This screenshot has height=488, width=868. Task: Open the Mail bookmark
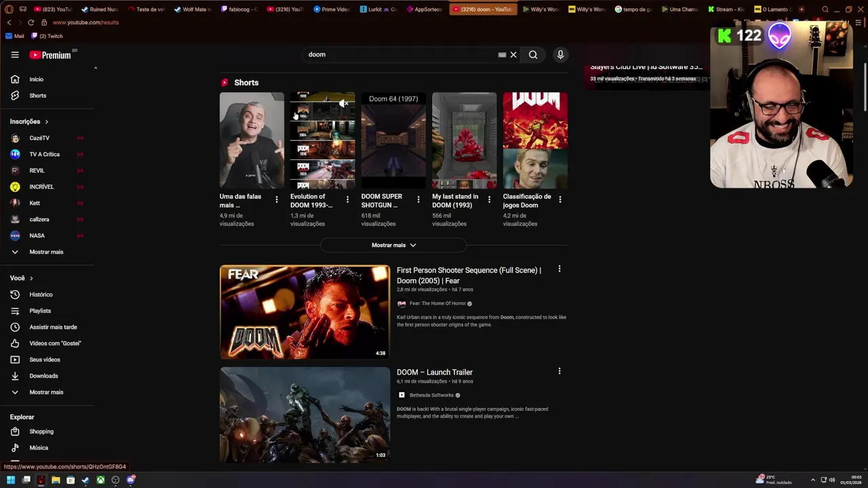pos(15,36)
